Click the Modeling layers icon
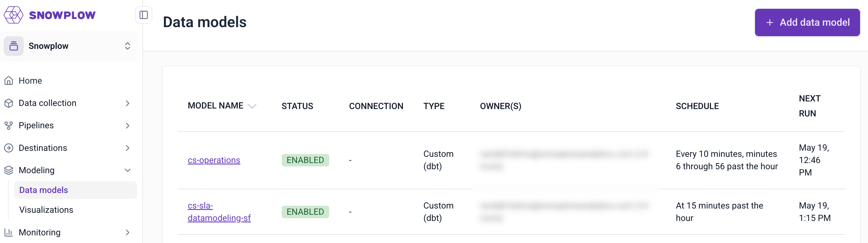The height and width of the screenshot is (243, 868). click(9, 170)
